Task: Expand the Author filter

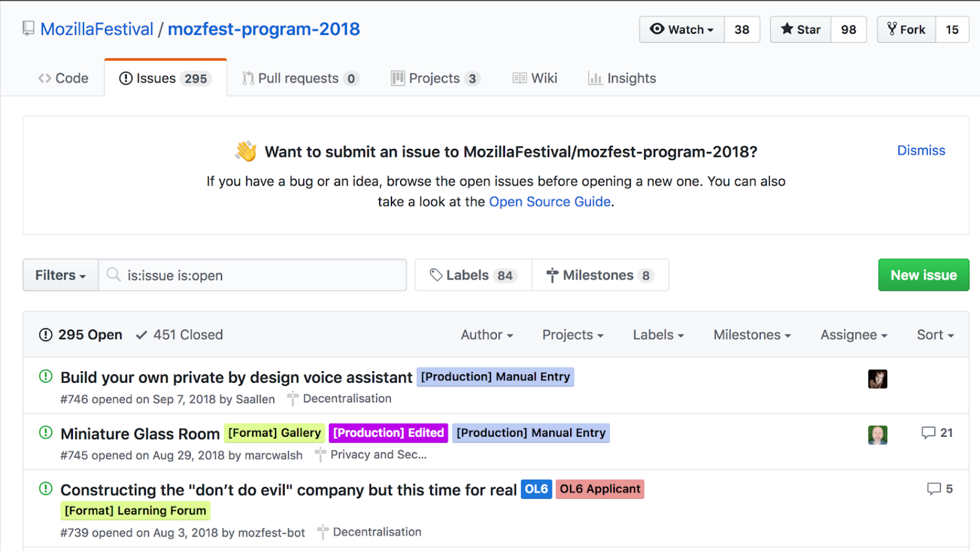Action: (487, 335)
